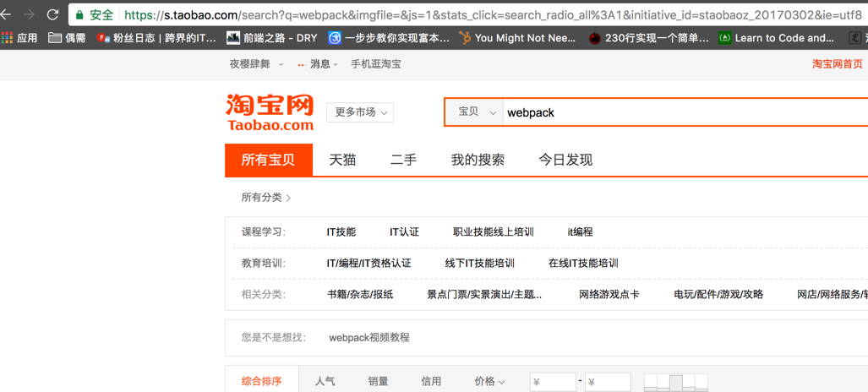Screen dimensions: 868x392
Task: Sort by 综合排序
Action: [x=262, y=381]
